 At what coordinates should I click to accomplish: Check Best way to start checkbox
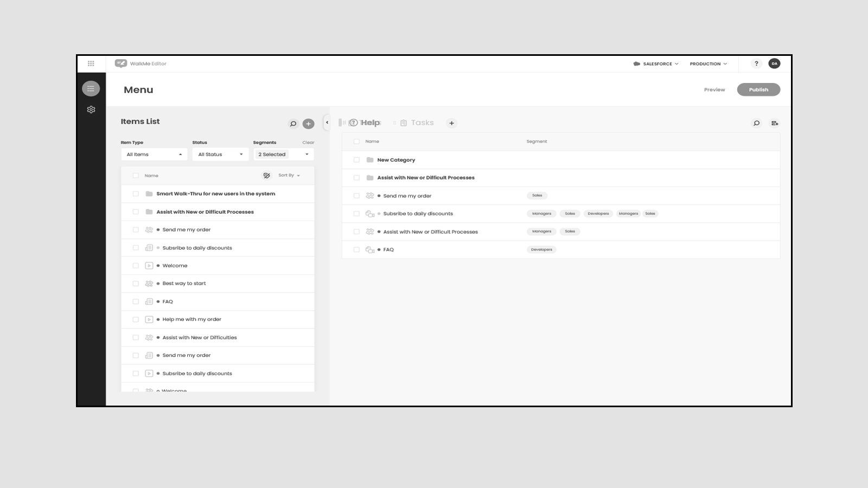pyautogui.click(x=136, y=284)
